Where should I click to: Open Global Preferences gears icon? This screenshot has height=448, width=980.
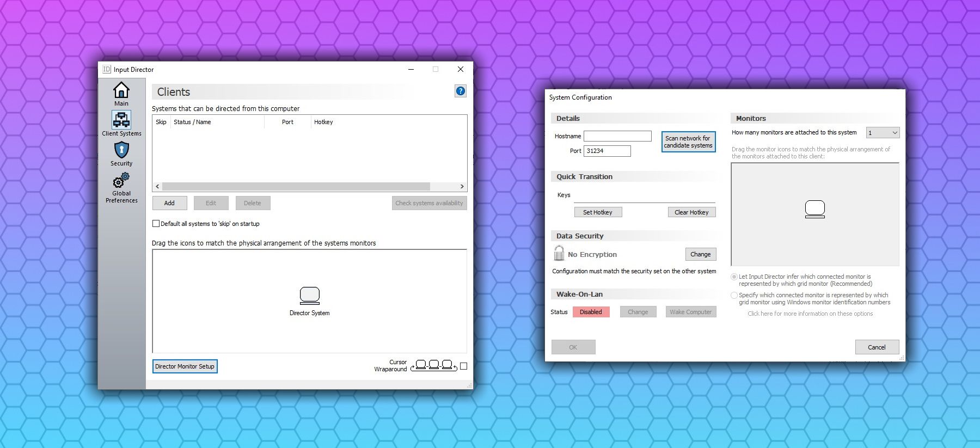tap(121, 180)
